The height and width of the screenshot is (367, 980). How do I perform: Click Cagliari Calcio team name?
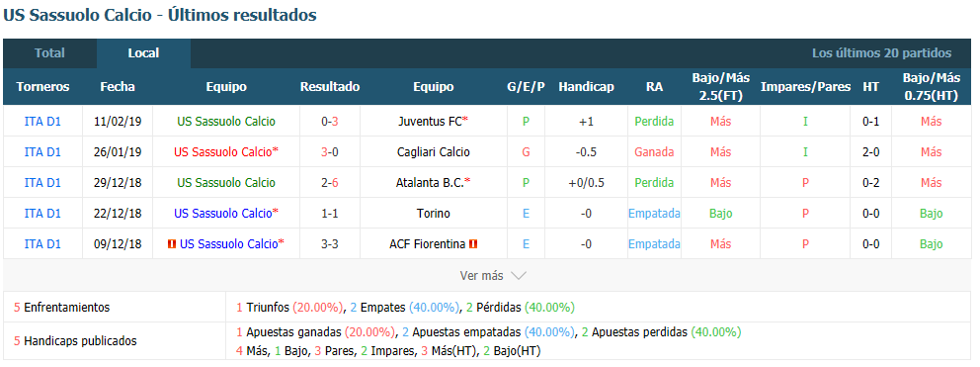pos(433,152)
